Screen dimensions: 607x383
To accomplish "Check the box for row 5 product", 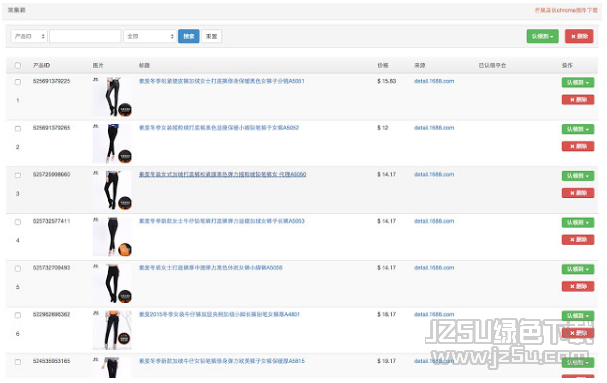I will pos(18,269).
